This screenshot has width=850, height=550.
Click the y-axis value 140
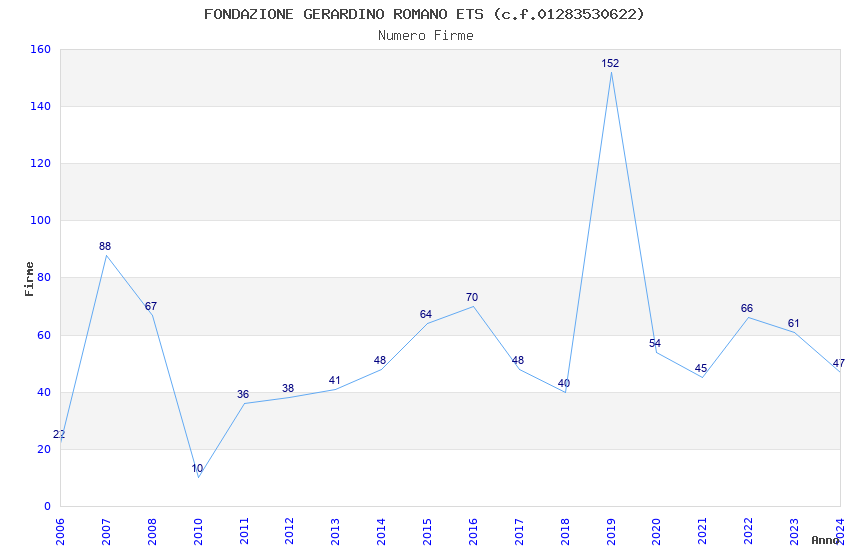coord(40,106)
